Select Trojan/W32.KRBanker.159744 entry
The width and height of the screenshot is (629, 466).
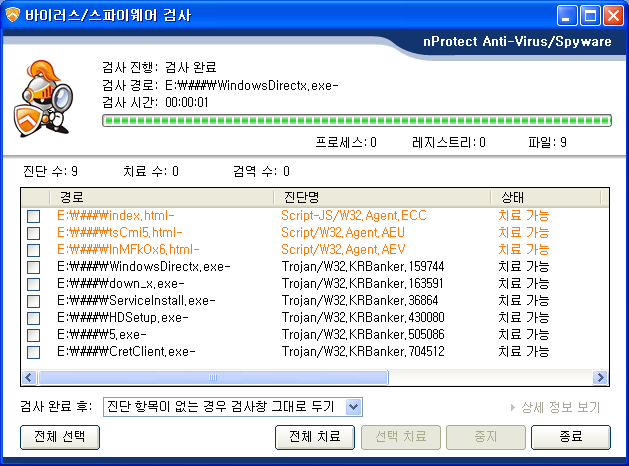(x=363, y=267)
